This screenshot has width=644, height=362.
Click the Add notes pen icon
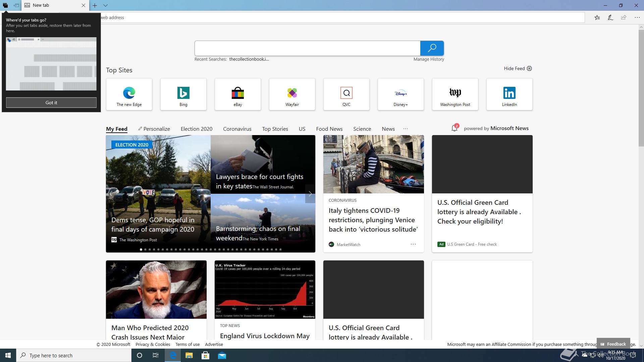pyautogui.click(x=610, y=17)
